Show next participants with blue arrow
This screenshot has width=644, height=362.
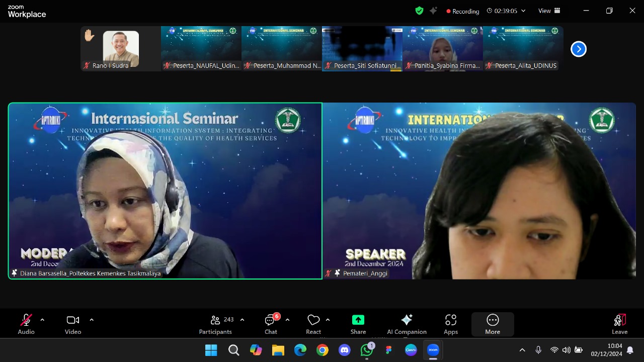(579, 49)
